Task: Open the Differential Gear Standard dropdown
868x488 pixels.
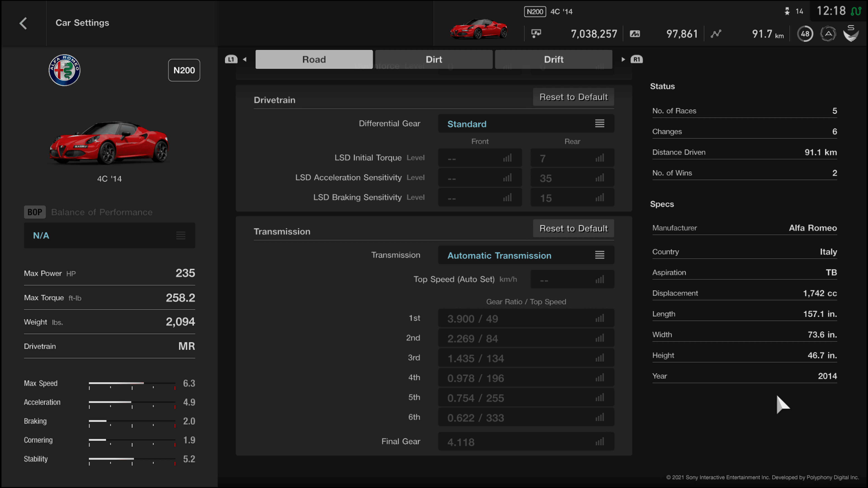Action: pos(526,124)
